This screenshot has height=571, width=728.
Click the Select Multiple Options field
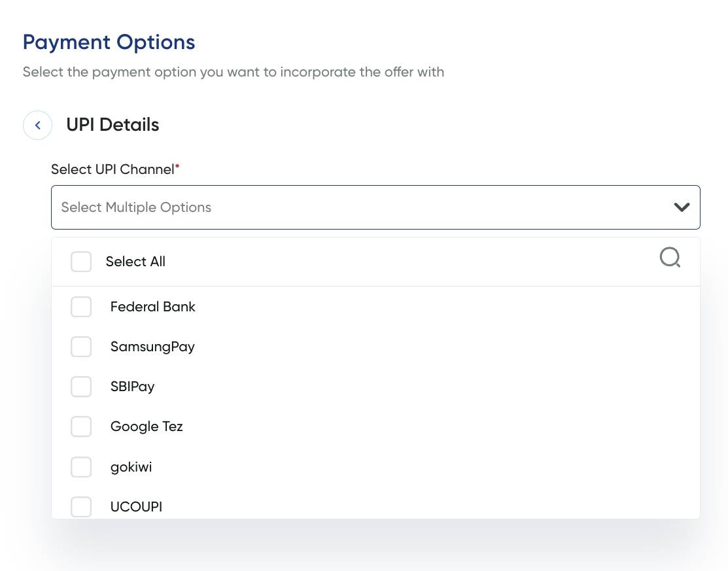[x=375, y=207]
